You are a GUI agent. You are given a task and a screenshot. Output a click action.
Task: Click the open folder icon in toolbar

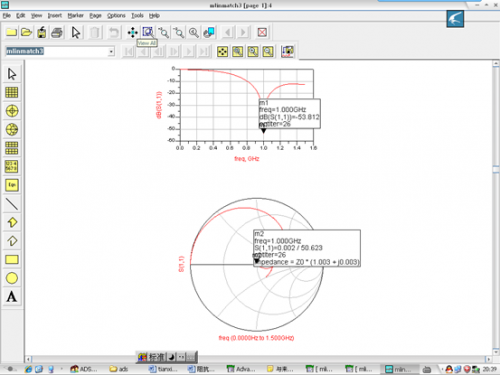(26, 33)
